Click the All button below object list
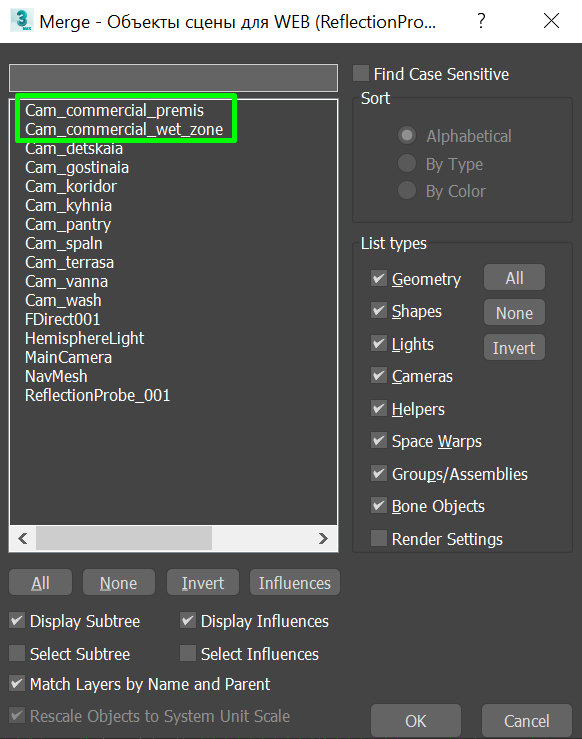The image size is (582, 739). [41, 583]
